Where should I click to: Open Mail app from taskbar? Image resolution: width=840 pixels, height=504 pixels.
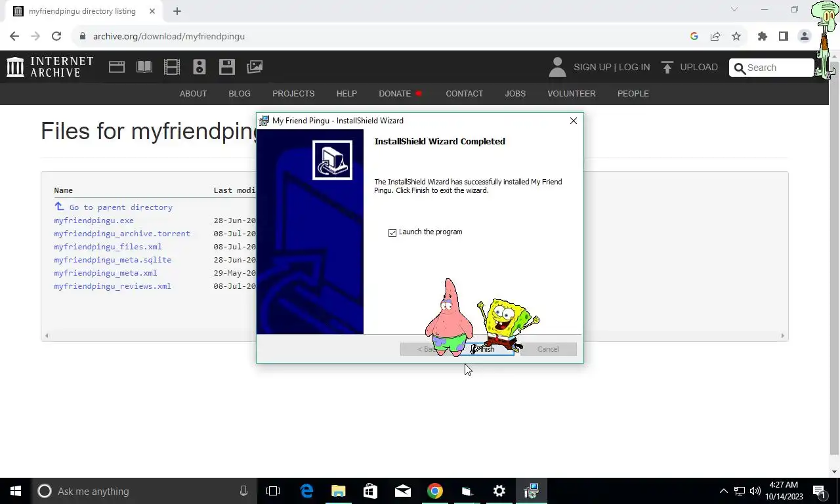click(x=403, y=491)
